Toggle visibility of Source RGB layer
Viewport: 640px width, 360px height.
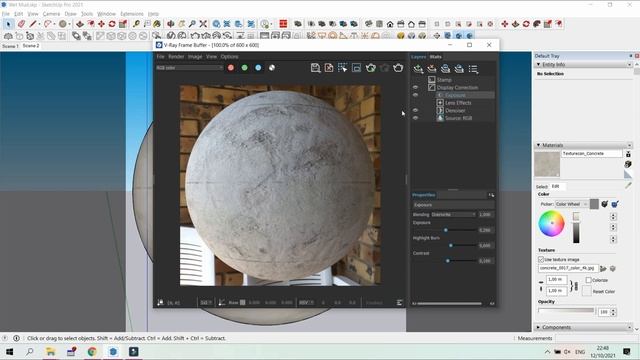click(x=416, y=118)
